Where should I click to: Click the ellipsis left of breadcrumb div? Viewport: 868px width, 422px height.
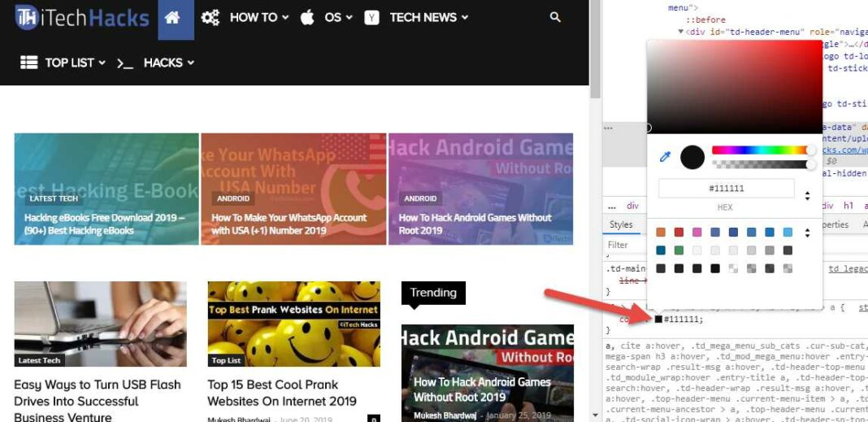click(x=612, y=206)
